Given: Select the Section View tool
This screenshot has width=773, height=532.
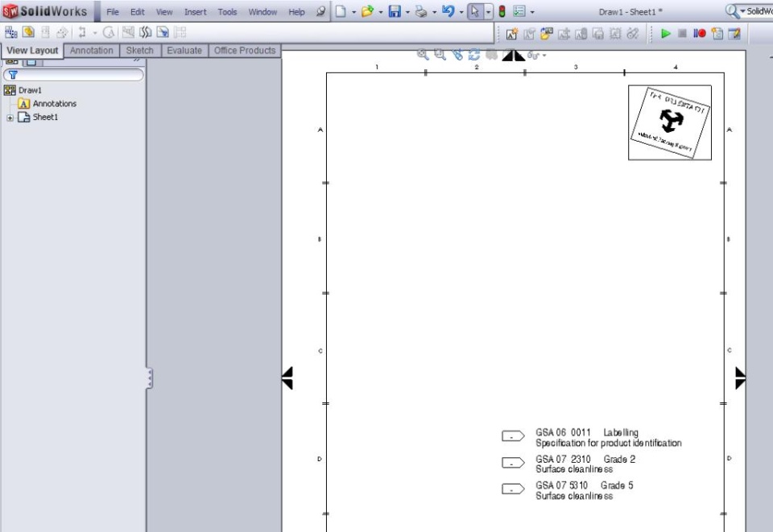Looking at the screenshot, I should point(82,32).
